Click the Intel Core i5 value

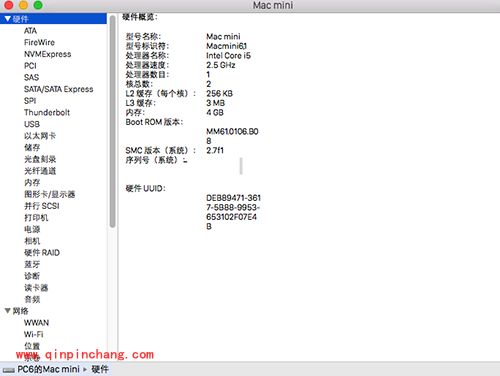[x=228, y=55]
